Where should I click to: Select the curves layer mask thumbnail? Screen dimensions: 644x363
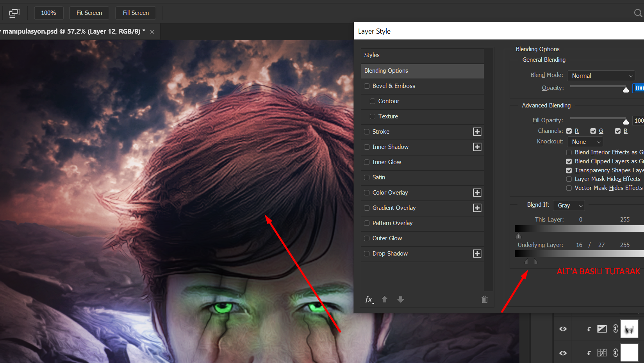(x=629, y=329)
